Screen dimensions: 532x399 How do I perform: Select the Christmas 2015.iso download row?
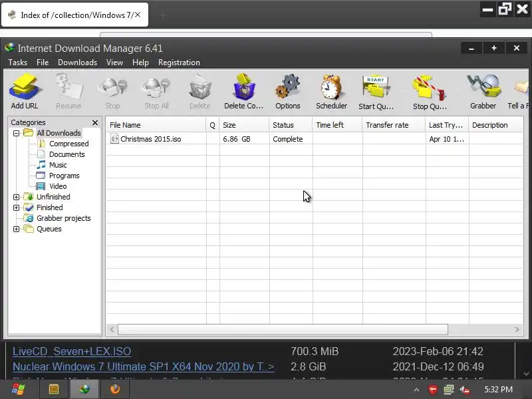(314, 139)
